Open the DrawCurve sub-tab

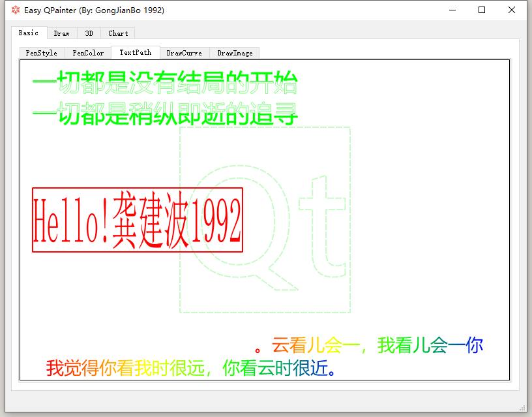click(x=185, y=53)
